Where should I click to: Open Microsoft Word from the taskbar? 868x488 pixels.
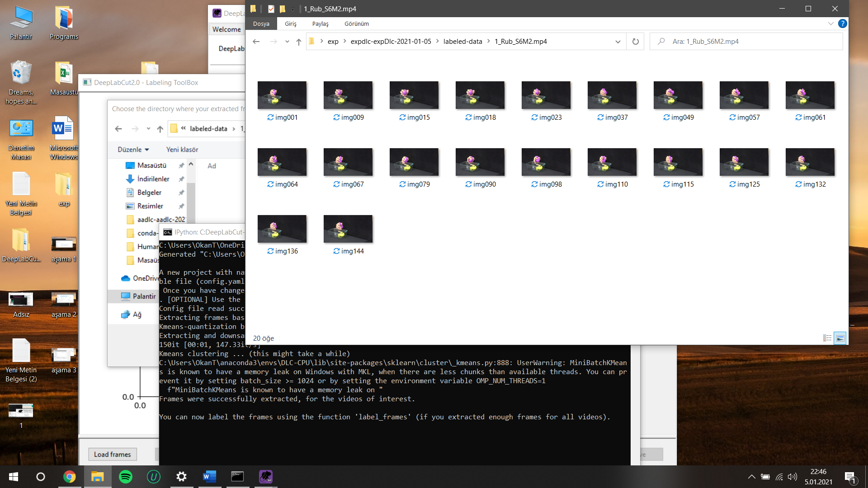click(x=209, y=477)
